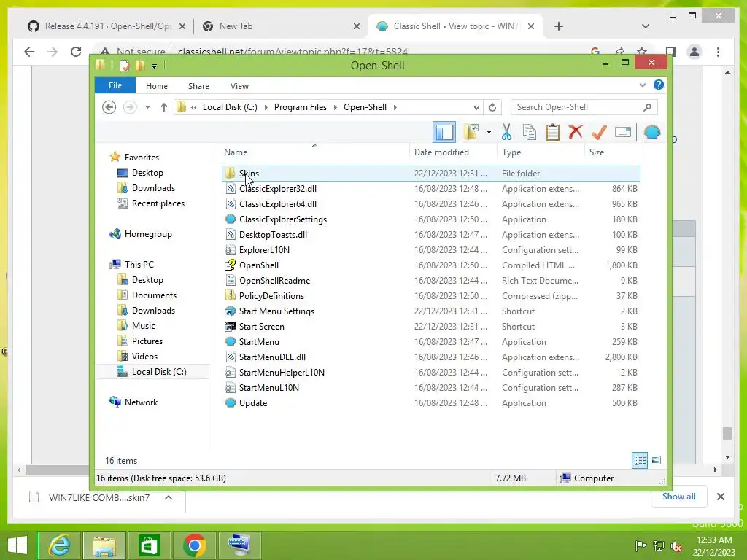747x560 pixels.
Task: Toggle the navigation pane toolbar button
Action: coord(444,132)
